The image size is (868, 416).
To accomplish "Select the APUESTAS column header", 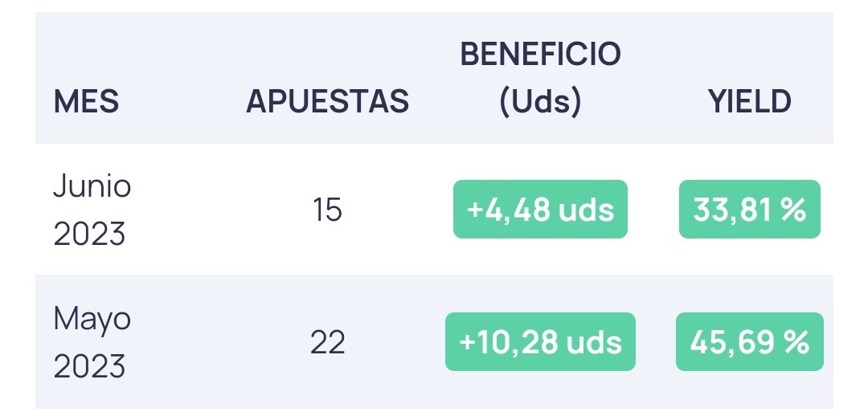I will [328, 102].
